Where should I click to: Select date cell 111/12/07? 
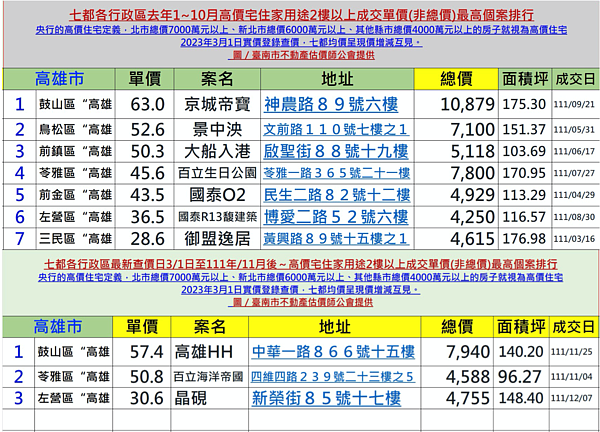(572, 399)
